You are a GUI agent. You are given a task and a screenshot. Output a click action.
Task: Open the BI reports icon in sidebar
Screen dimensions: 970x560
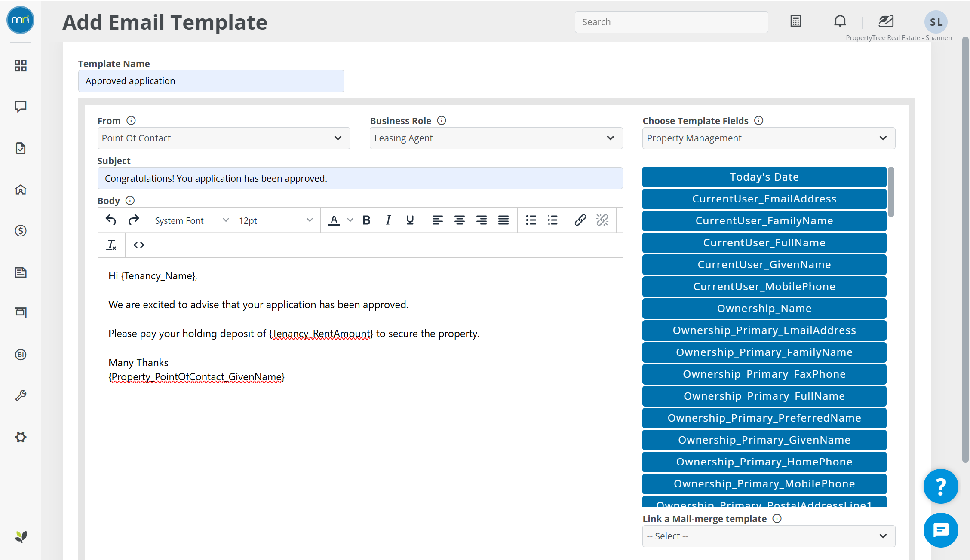point(21,355)
